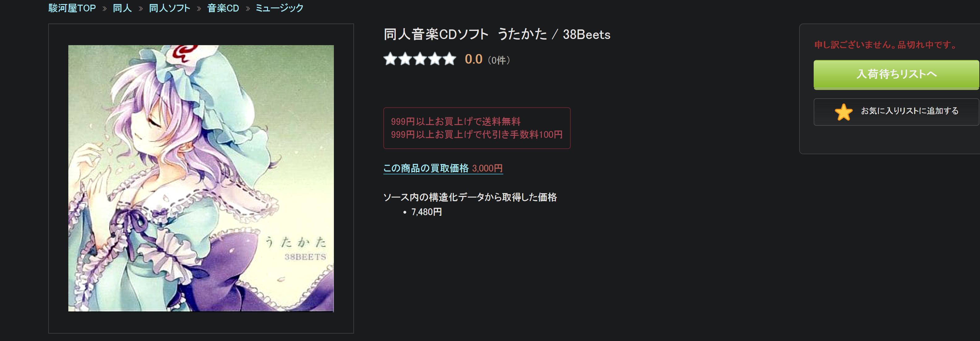The height and width of the screenshot is (341, 980).
Task: Add item via お気に入りリストに追加する button
Action: tap(896, 112)
